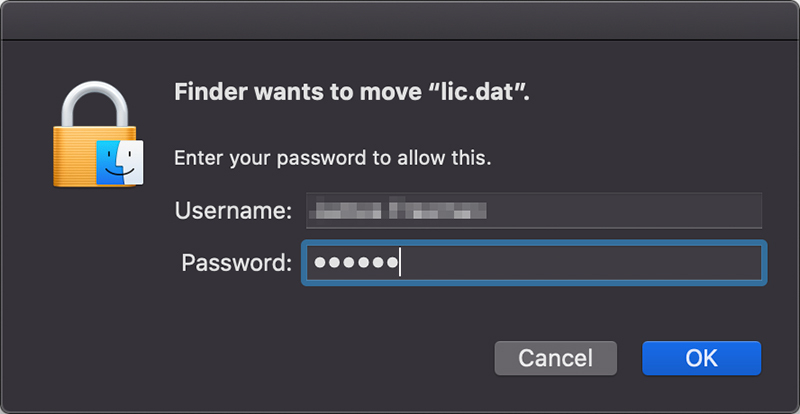800x414 pixels.
Task: Click the "Finder wants to move" heading
Action: 300,93
